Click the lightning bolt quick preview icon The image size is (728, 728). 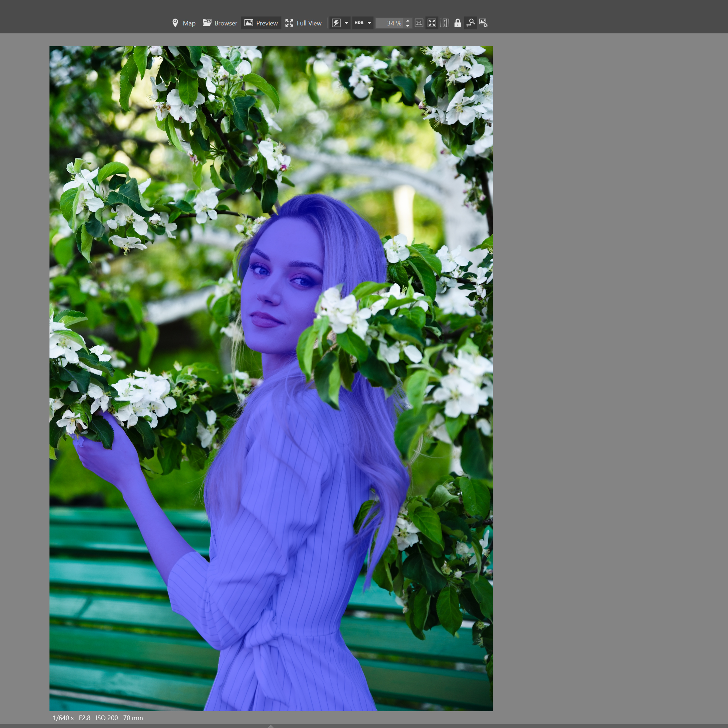point(336,23)
